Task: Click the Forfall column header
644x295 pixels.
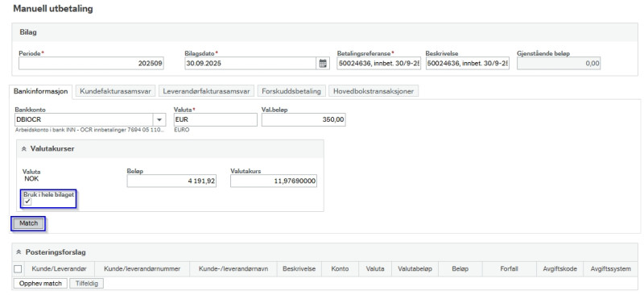Action: [510, 268]
